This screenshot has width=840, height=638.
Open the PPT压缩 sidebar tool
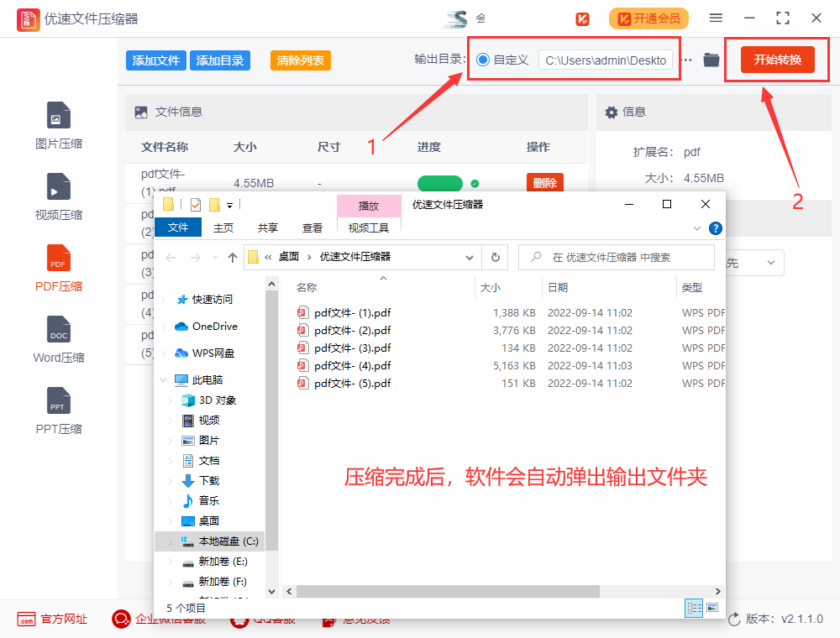[59, 411]
